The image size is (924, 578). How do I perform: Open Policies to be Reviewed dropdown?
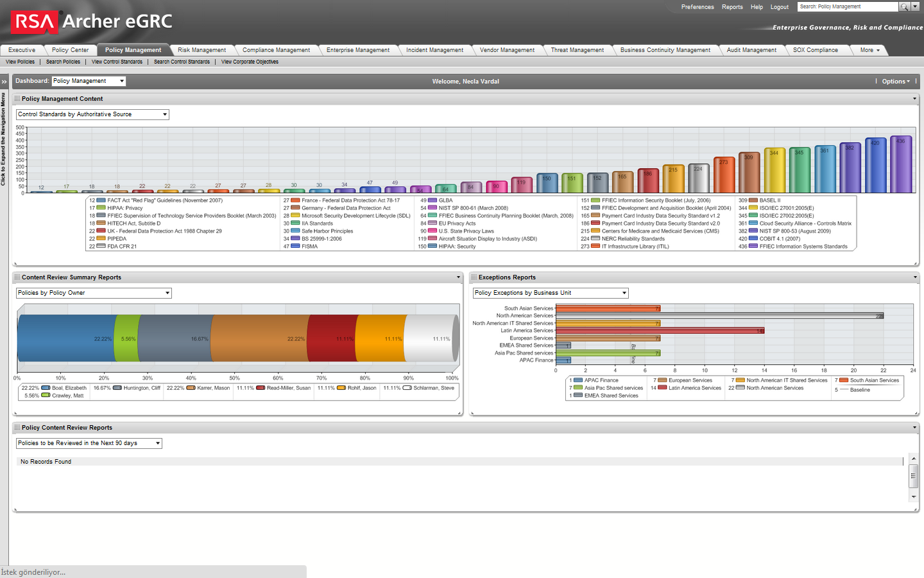(x=89, y=443)
